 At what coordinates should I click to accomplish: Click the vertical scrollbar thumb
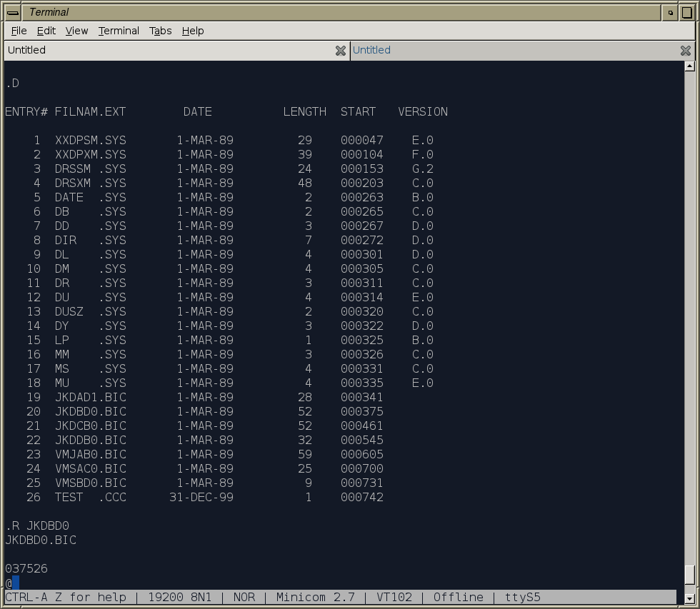pyautogui.click(x=689, y=576)
